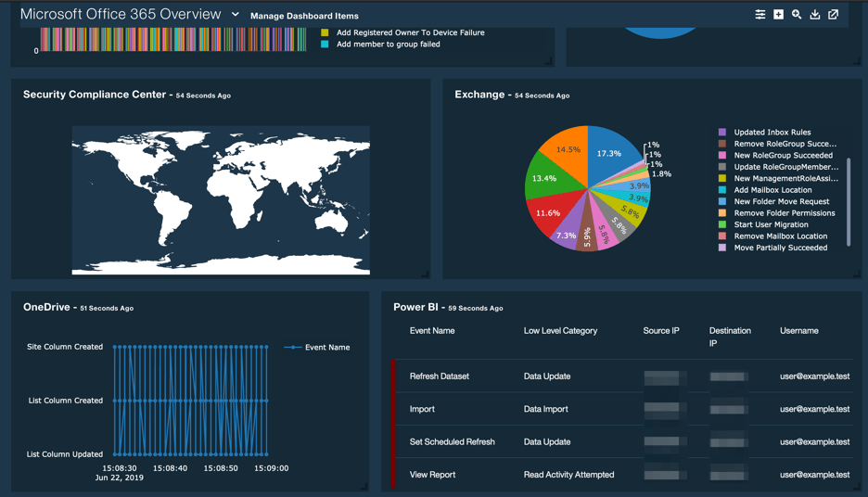Click the List Column Created axis label

[65, 401]
